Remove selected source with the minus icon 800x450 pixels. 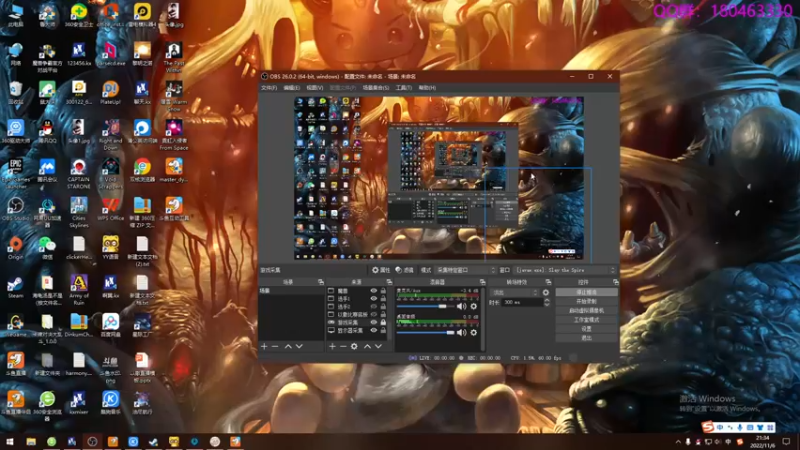[x=343, y=346]
